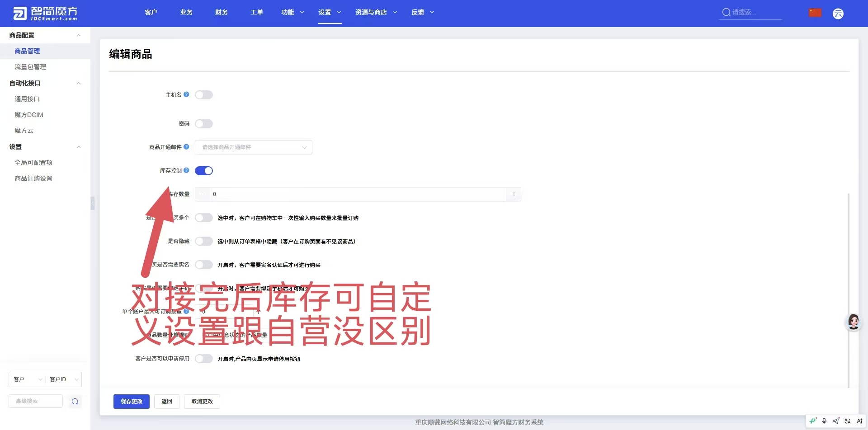This screenshot has height=430, width=868.
Task: Open the 客户 top menu item
Action: 151,12
